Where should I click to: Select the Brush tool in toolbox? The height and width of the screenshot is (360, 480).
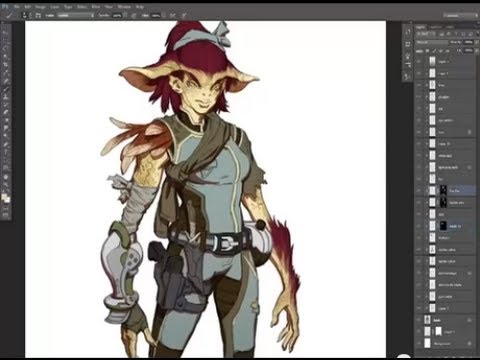click(6, 89)
